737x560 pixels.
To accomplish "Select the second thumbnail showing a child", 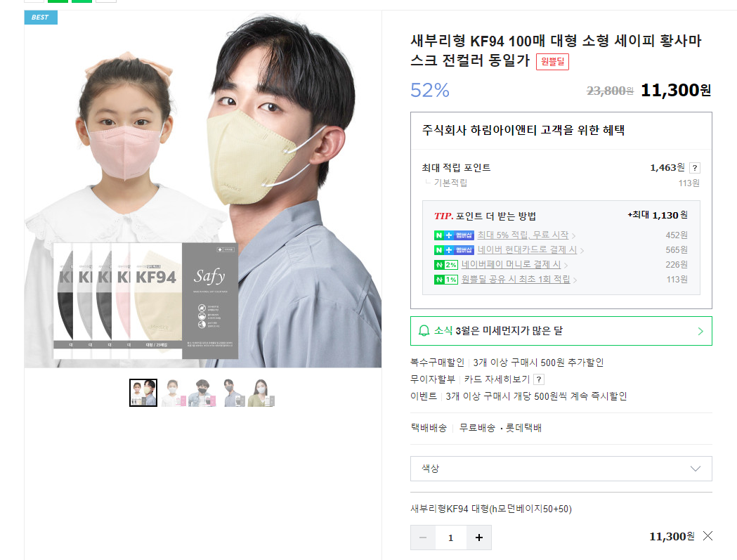I will coord(173,393).
